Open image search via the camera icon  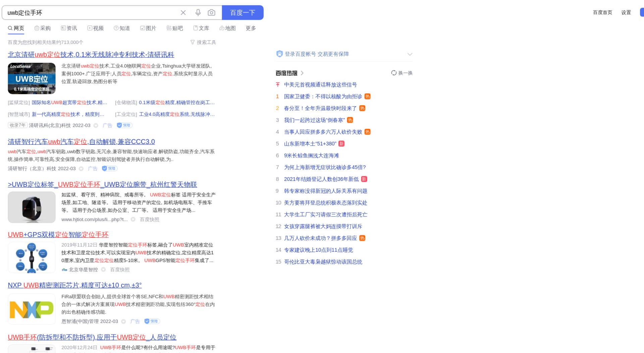(211, 13)
